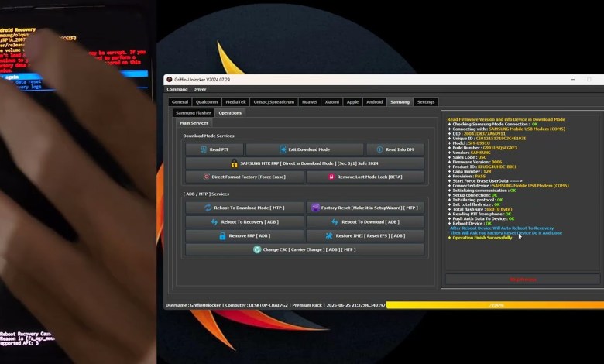Click the Change CSC globe icon
Viewport: 604px width, 364px height.
pos(257,249)
